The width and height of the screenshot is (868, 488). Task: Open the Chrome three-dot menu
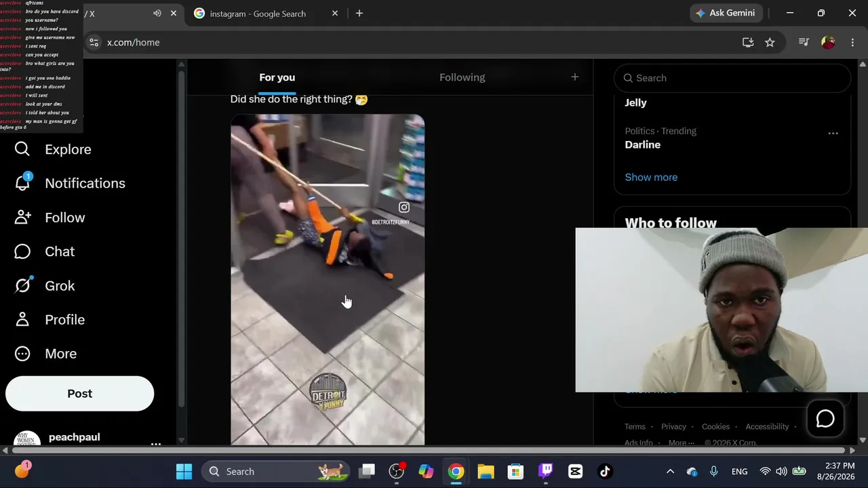[852, 42]
